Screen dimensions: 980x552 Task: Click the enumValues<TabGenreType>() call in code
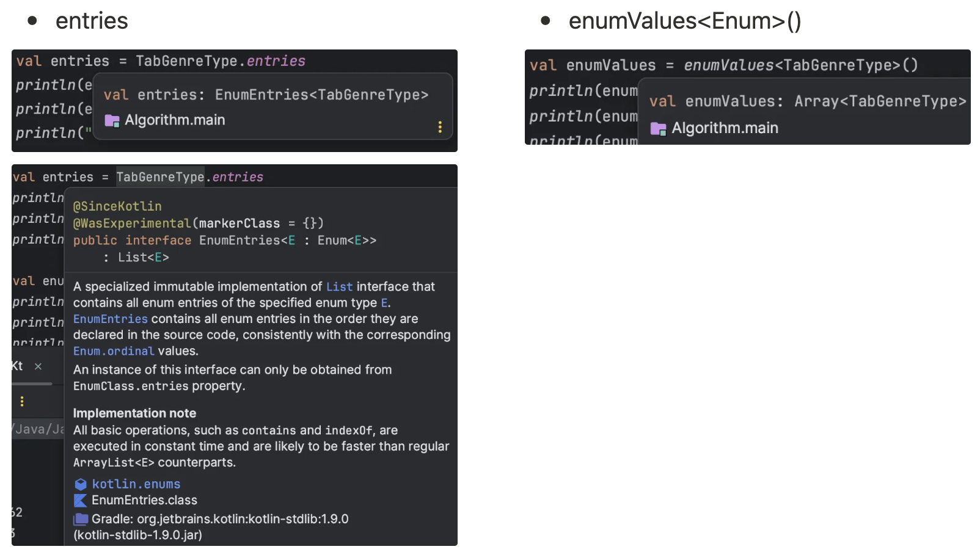[800, 65]
